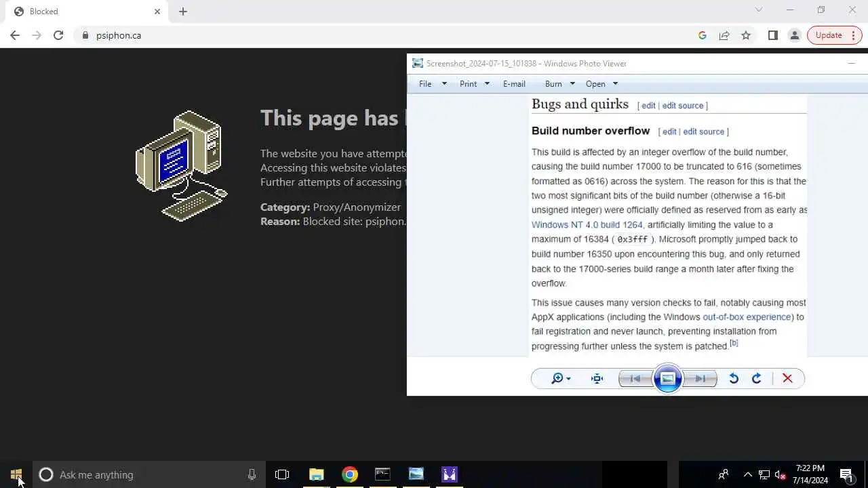
Task: Click 'Reason: Blocked site' text
Action: pos(333,222)
